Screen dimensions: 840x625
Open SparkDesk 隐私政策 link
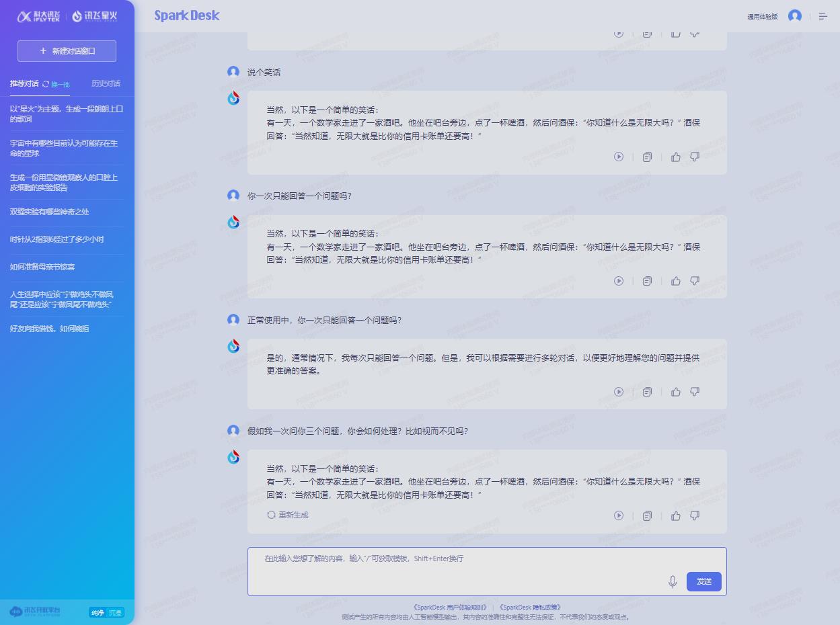coord(529,607)
